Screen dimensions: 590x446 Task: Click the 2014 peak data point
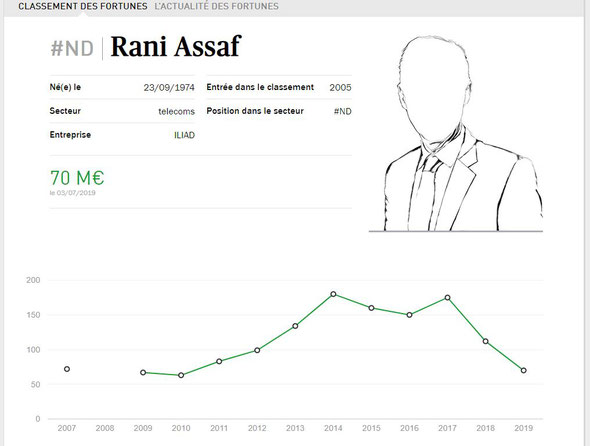[333, 294]
